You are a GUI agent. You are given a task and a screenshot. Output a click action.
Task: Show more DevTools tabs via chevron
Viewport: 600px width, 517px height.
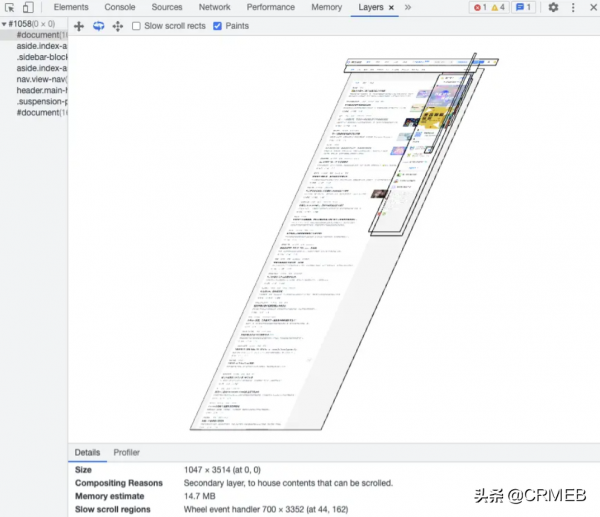tap(408, 8)
